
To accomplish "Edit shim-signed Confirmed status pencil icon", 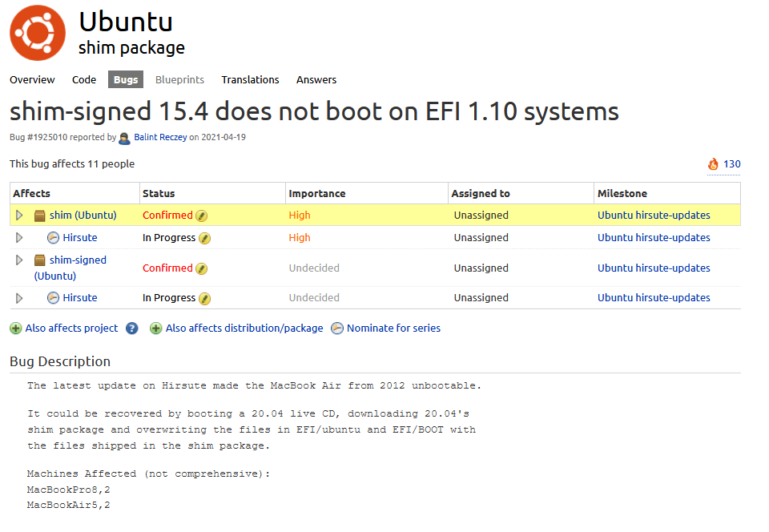I will click(x=202, y=268).
